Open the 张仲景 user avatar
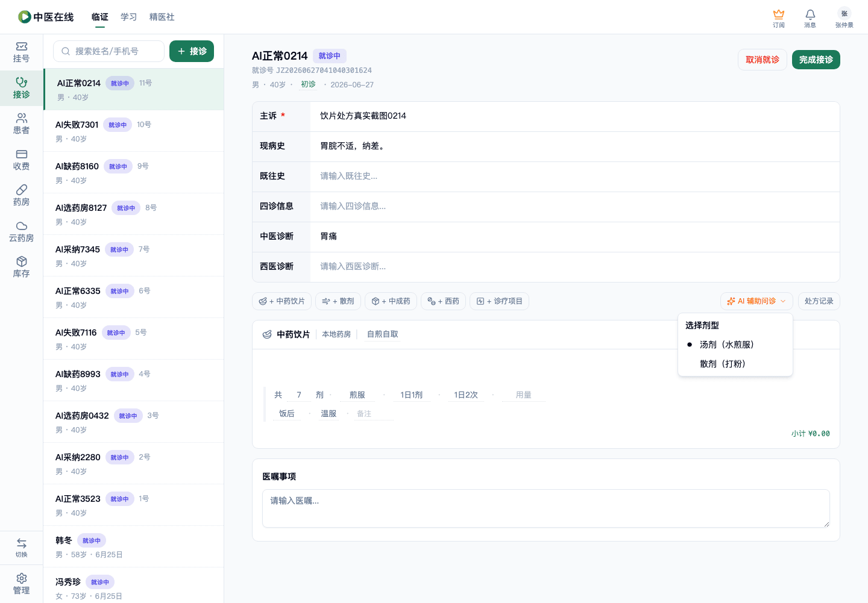This screenshot has width=868, height=603. [844, 18]
